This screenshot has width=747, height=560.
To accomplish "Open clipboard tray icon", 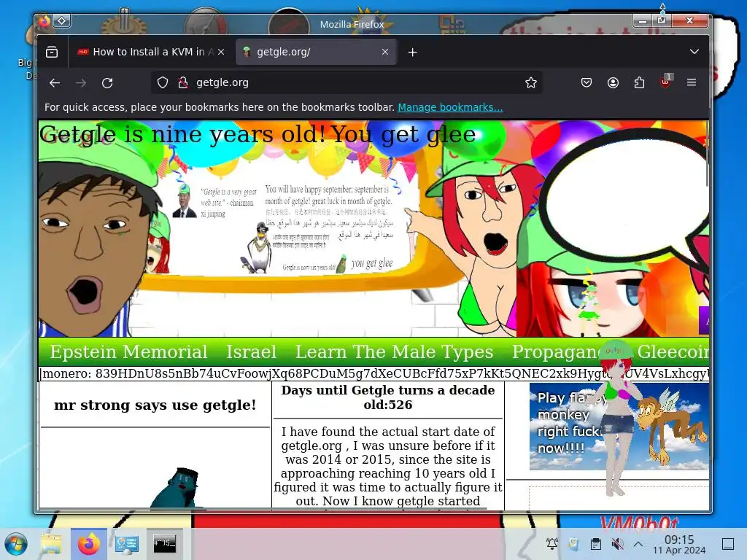I will pyautogui.click(x=595, y=544).
